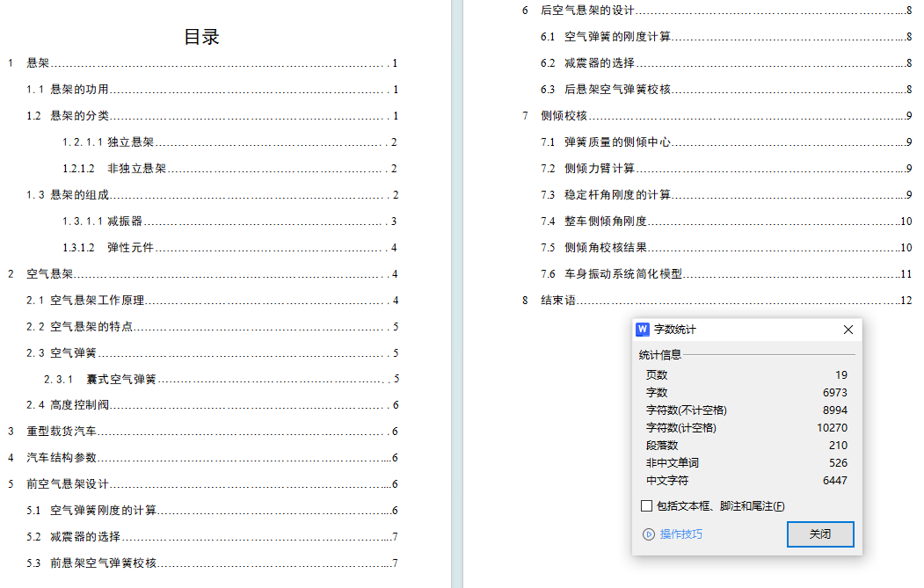Click TOC entry 7.3 稳定杆角刚度的计算
Screen dimensions: 924x588
(x=726, y=195)
